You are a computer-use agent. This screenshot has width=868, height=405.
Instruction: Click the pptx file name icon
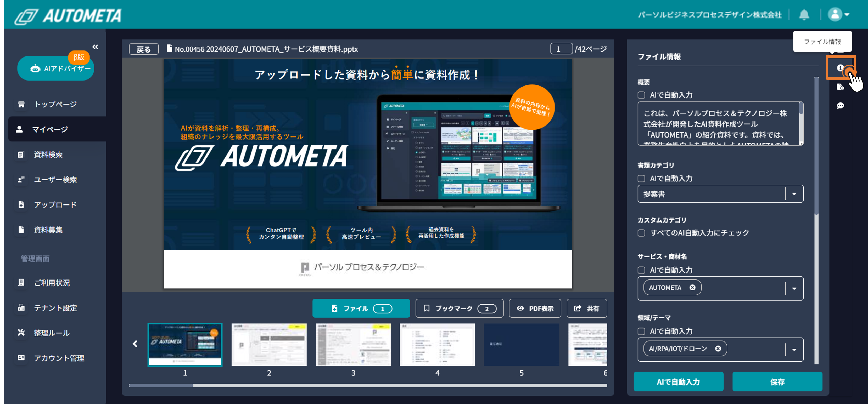[x=170, y=48]
